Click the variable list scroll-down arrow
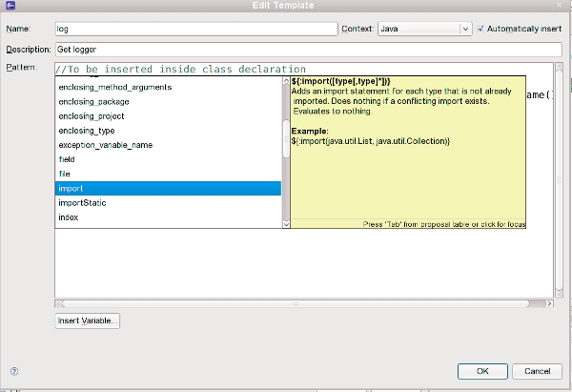Screen dimensions: 572x392 pos(285,222)
